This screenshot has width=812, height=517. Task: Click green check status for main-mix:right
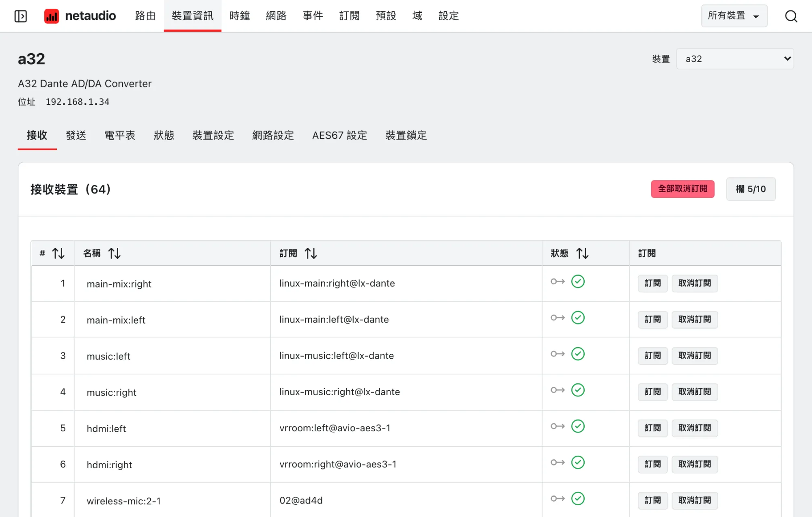point(578,281)
